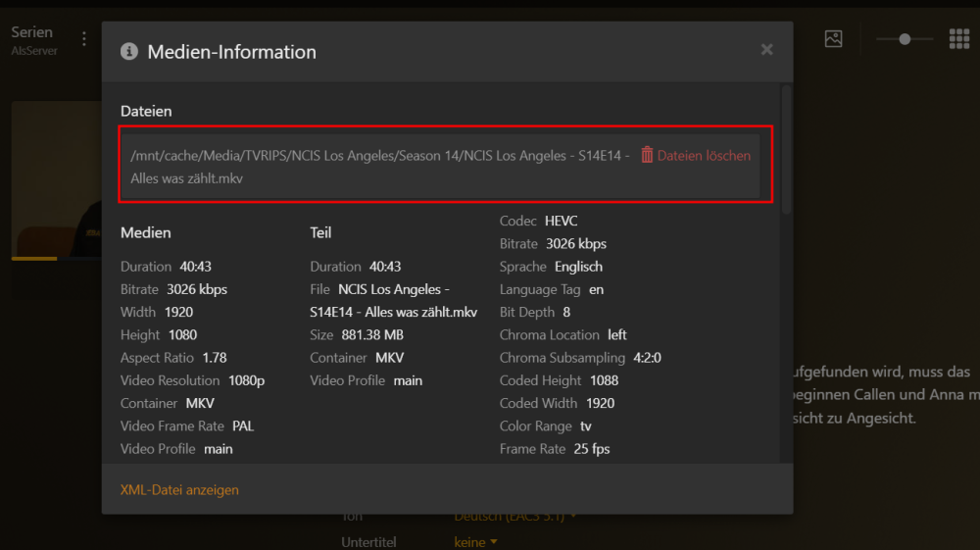Click the trash icon for Dateien löschen
Screen dimensions: 980x550
647,155
